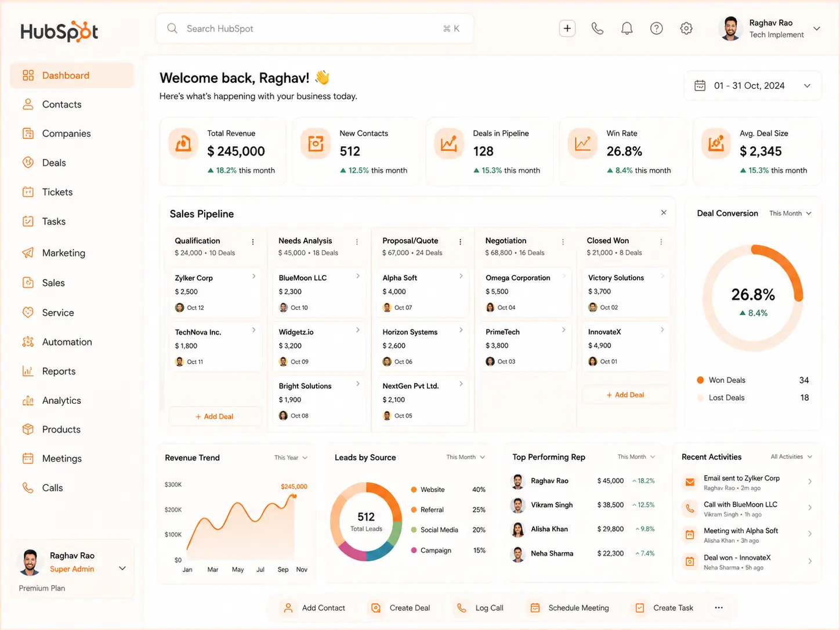
Task: Open Top Performing Rep This Month dropdown
Action: click(636, 457)
